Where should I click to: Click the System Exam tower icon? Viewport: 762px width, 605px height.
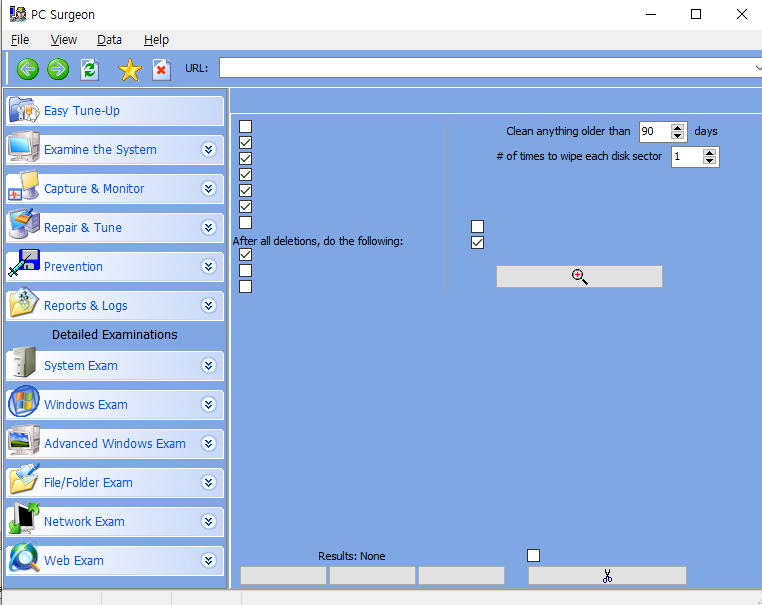[24, 363]
